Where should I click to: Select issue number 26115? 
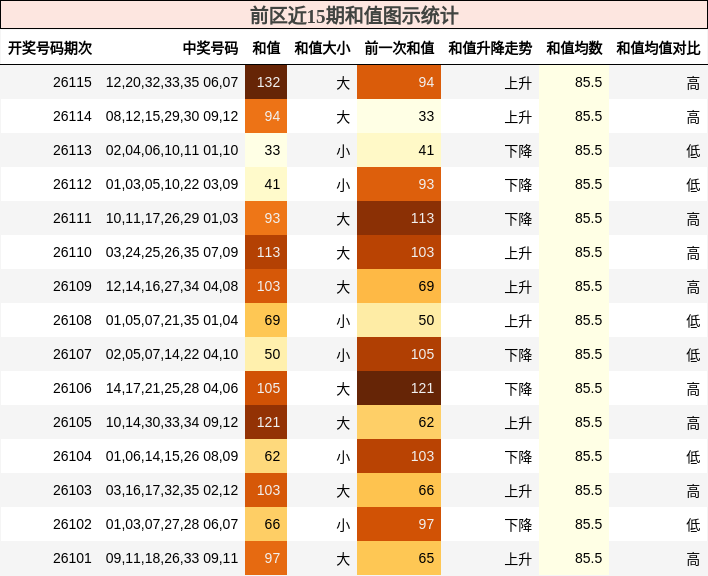72,82
